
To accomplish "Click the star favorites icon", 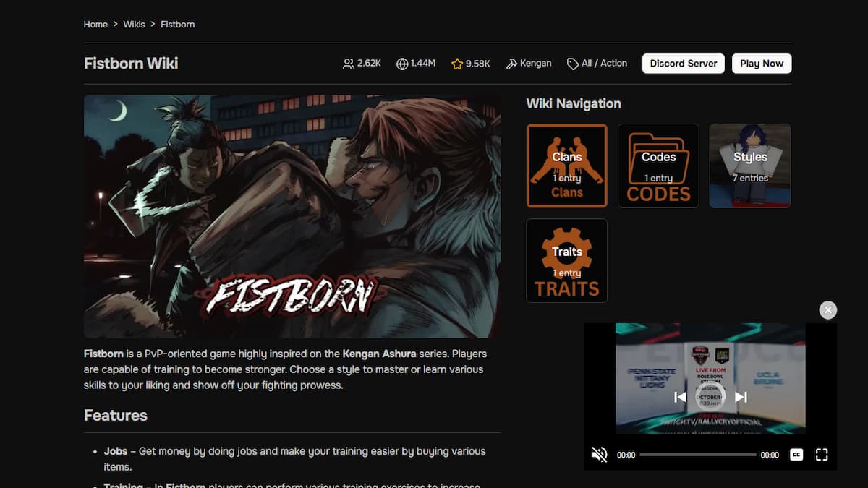I will click(x=457, y=64).
